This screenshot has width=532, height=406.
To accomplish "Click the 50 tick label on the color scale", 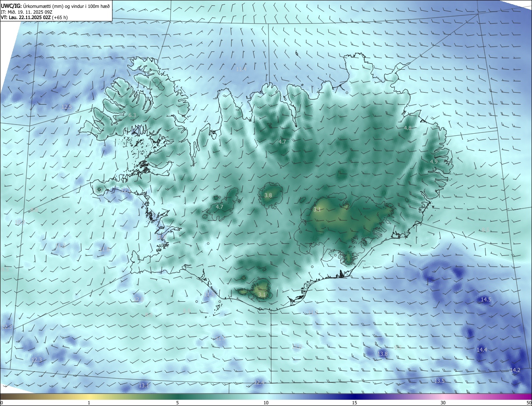I will [528, 403].
